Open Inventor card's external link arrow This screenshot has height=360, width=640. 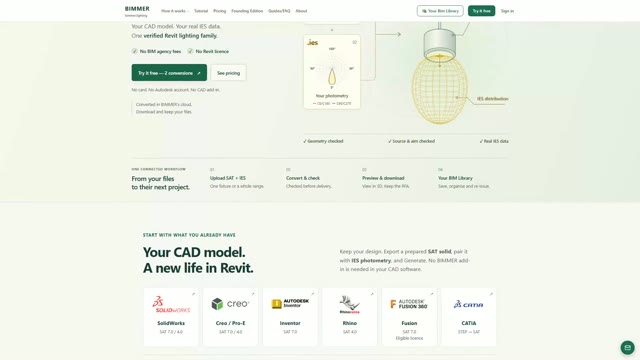[x=313, y=294]
